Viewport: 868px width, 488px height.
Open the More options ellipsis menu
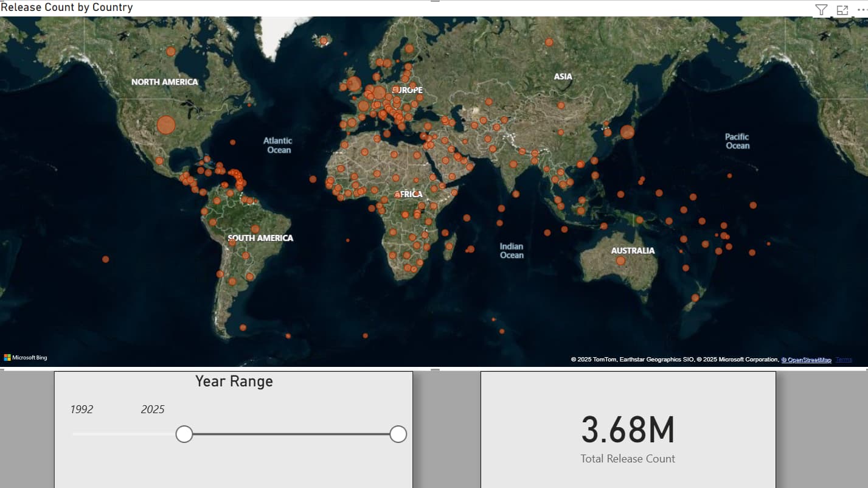click(861, 10)
